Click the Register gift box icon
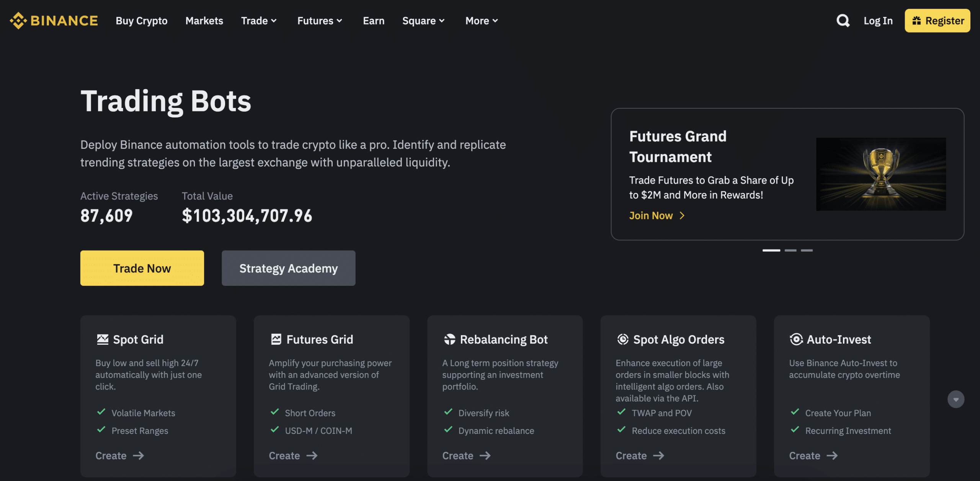Image resolution: width=980 pixels, height=481 pixels. pyautogui.click(x=916, y=20)
